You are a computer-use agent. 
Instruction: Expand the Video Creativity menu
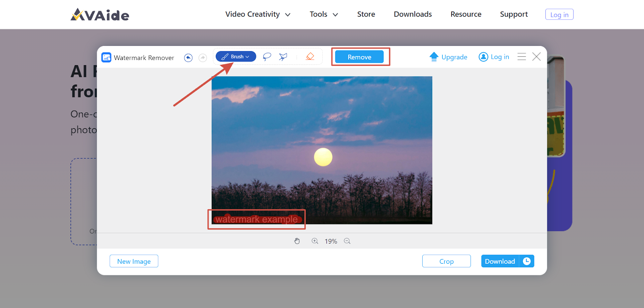[x=258, y=14]
